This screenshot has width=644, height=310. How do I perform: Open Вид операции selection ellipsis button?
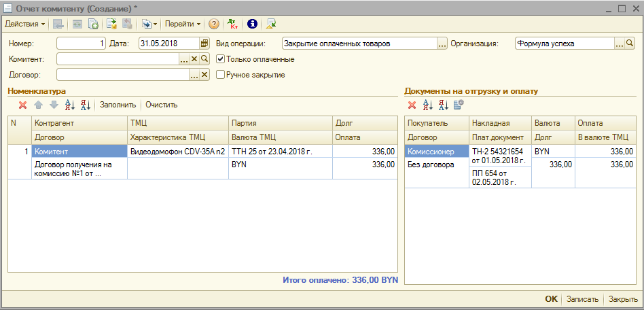tap(442, 44)
